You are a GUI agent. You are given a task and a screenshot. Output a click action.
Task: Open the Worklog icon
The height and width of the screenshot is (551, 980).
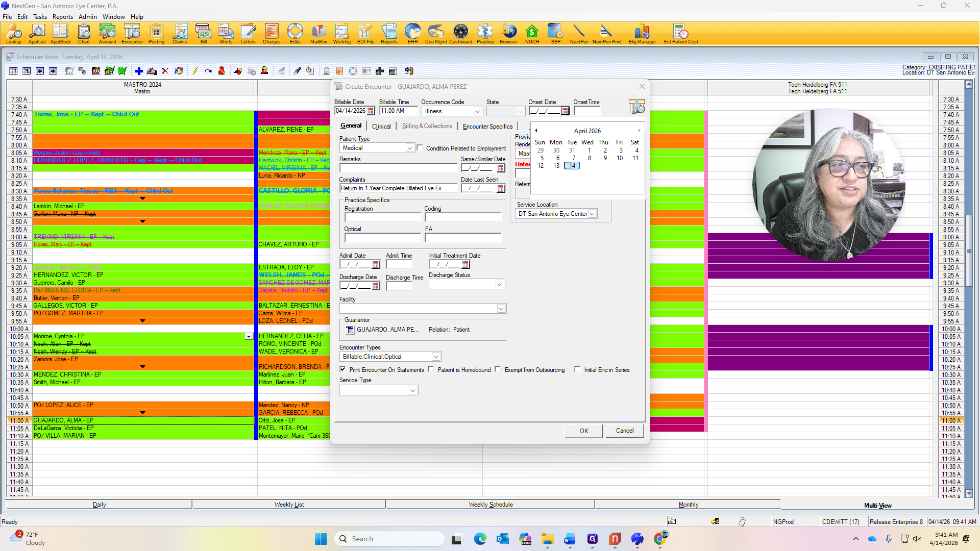coord(341,34)
